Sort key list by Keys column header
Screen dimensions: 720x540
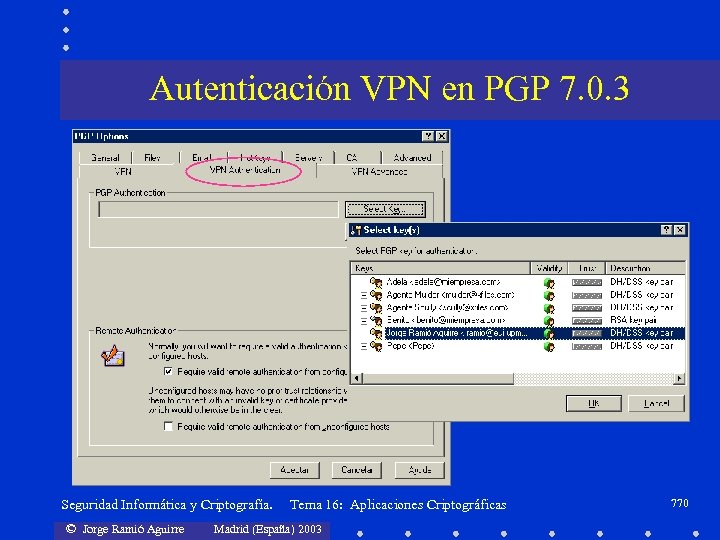pos(440,268)
